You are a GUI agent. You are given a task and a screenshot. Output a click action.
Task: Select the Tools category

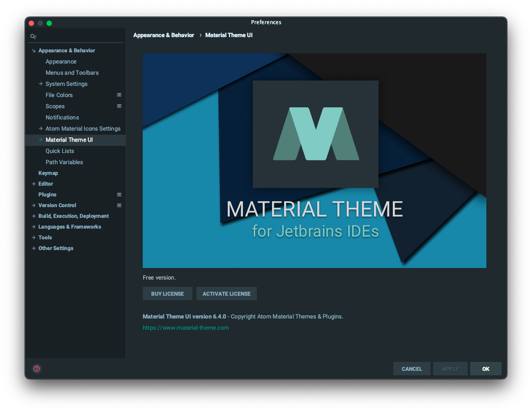click(45, 238)
